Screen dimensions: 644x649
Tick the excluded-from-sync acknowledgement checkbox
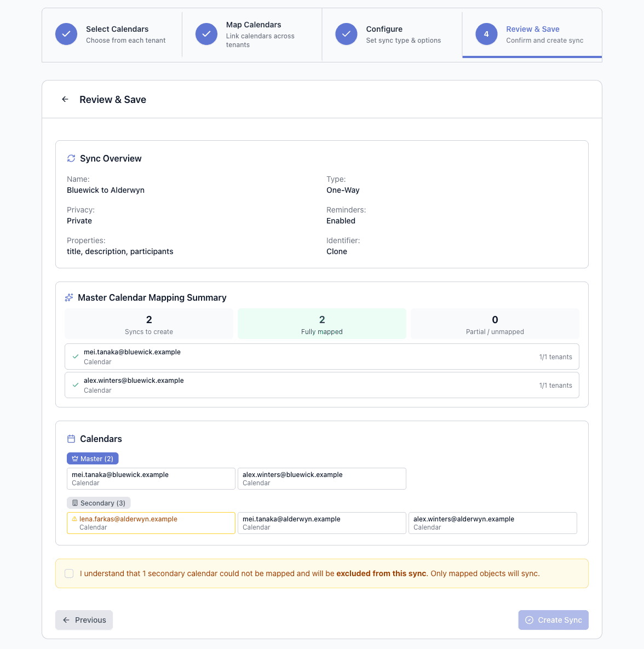pos(69,573)
